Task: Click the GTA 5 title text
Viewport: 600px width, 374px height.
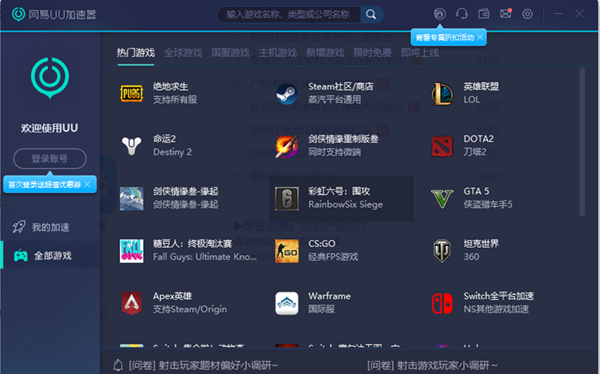Action: [476, 191]
